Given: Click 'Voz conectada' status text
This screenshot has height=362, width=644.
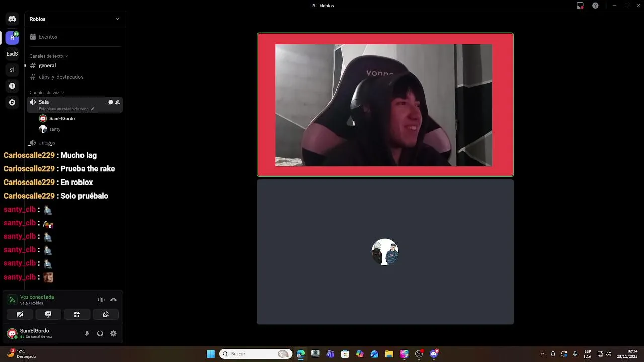Looking at the screenshot, I should [37, 297].
